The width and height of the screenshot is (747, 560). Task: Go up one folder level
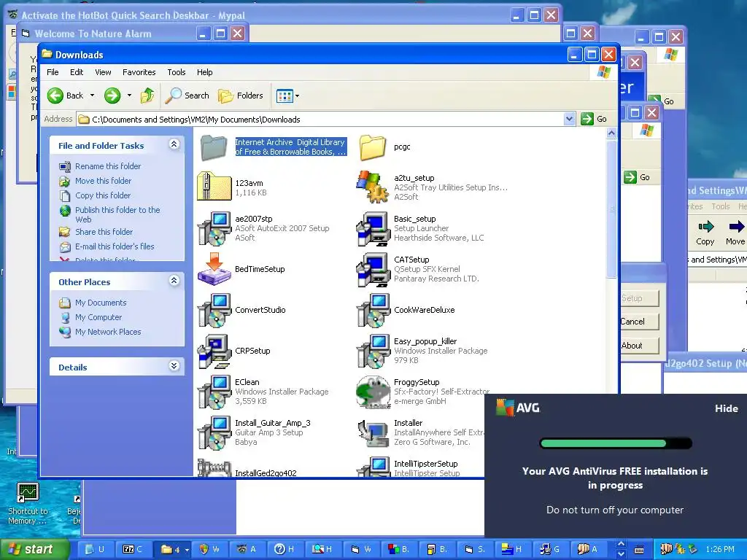[x=147, y=96]
